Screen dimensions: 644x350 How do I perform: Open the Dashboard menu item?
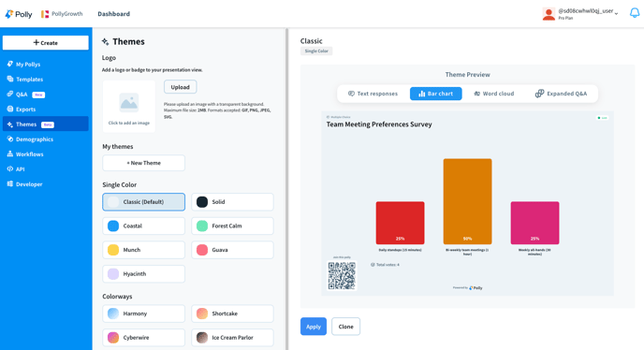pos(114,14)
